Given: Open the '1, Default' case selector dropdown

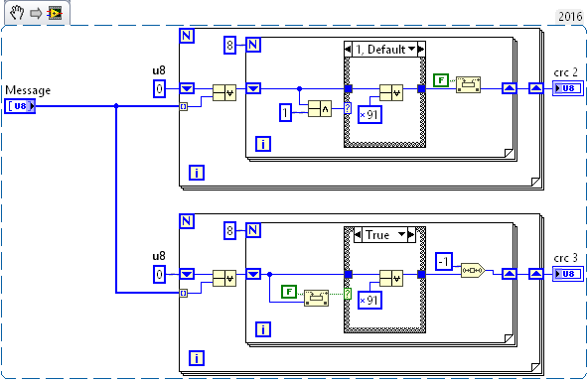Looking at the screenshot, I should [412, 49].
